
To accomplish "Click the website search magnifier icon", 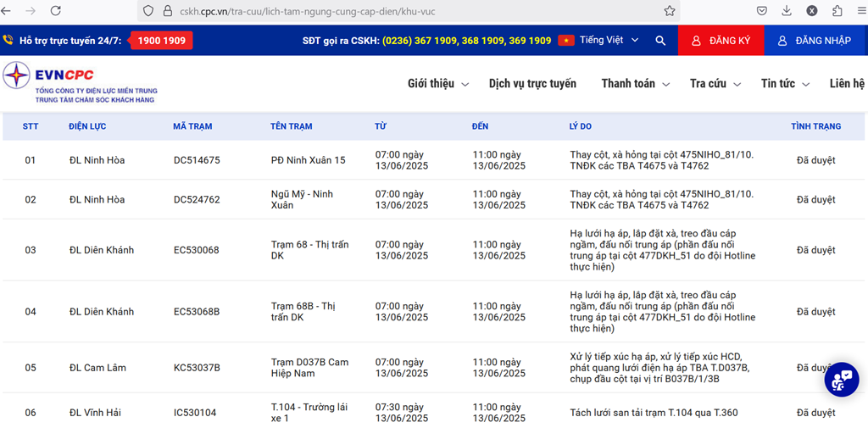I will 659,41.
